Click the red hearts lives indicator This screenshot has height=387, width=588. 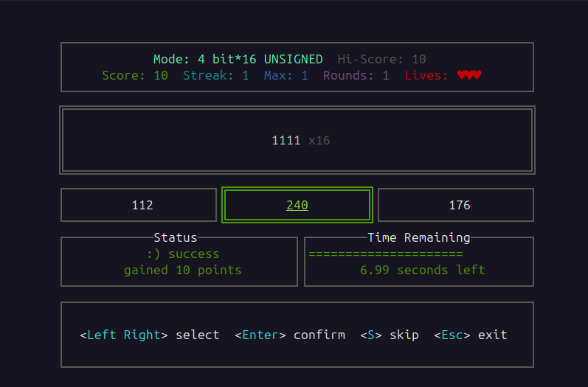(x=468, y=75)
